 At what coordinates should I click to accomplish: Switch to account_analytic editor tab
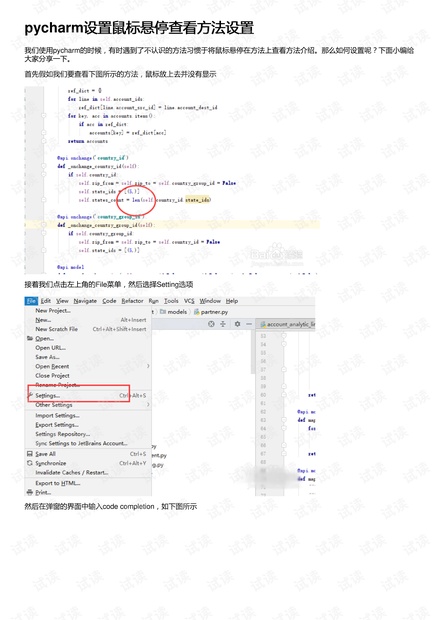(x=287, y=325)
